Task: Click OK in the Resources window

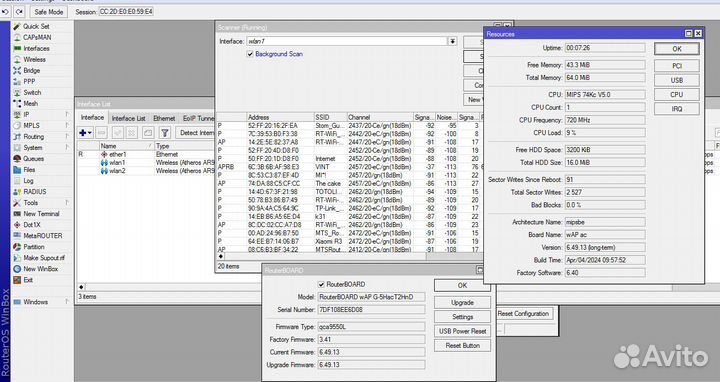Action: pos(677,49)
